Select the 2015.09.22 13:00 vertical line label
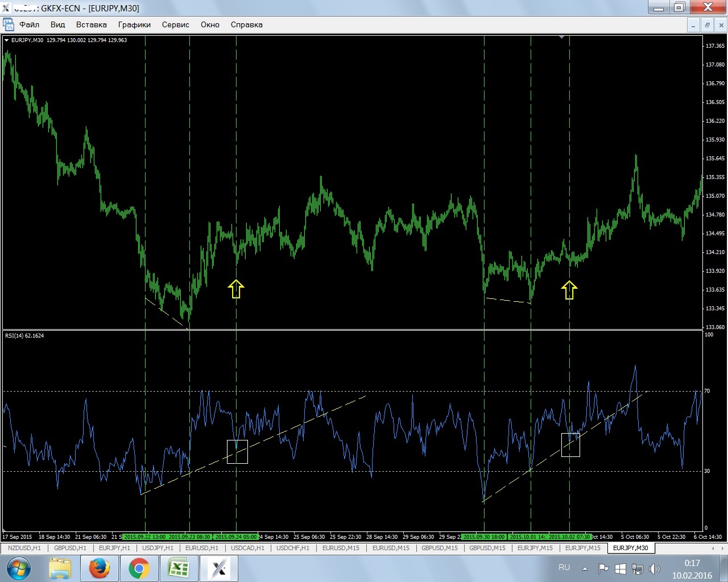728x582 pixels. click(x=144, y=537)
